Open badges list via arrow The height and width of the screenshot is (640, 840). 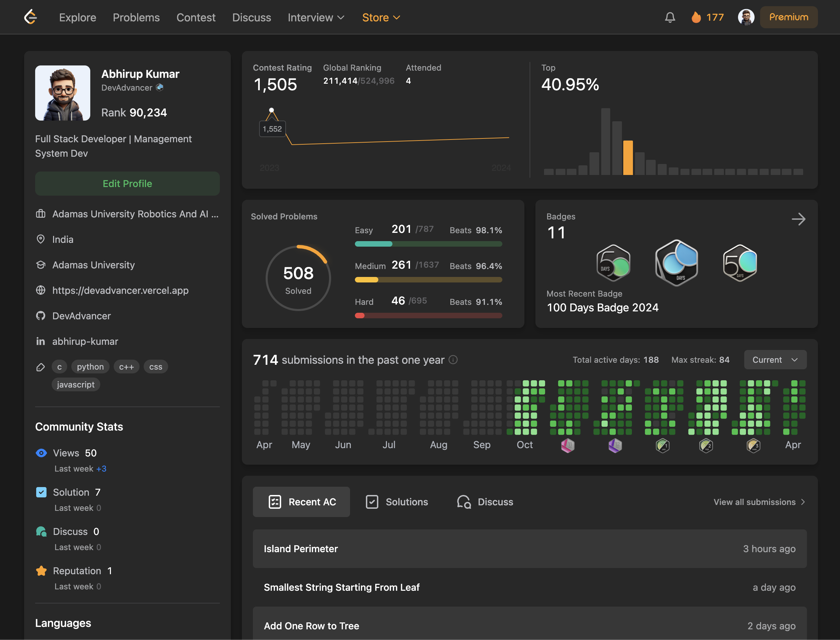(798, 219)
